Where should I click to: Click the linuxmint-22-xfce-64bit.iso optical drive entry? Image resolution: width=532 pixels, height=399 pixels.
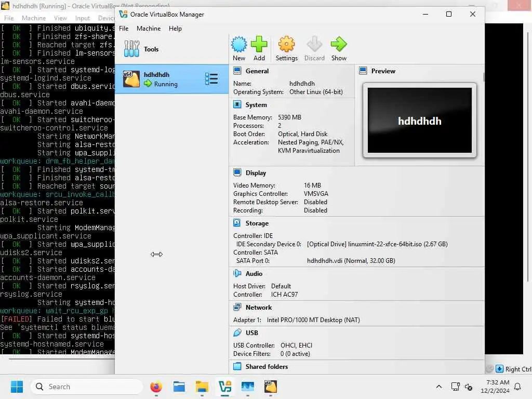(x=377, y=244)
